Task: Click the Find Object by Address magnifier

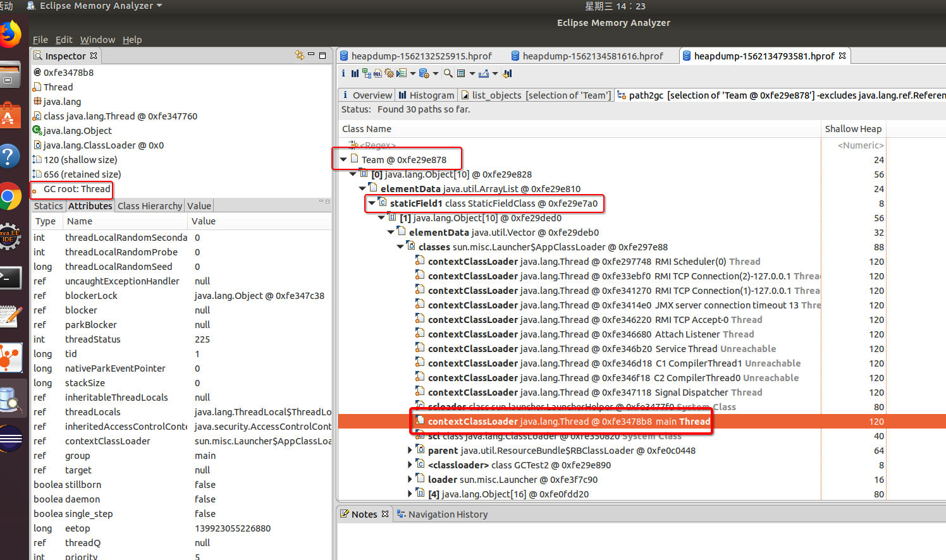Action: point(448,73)
